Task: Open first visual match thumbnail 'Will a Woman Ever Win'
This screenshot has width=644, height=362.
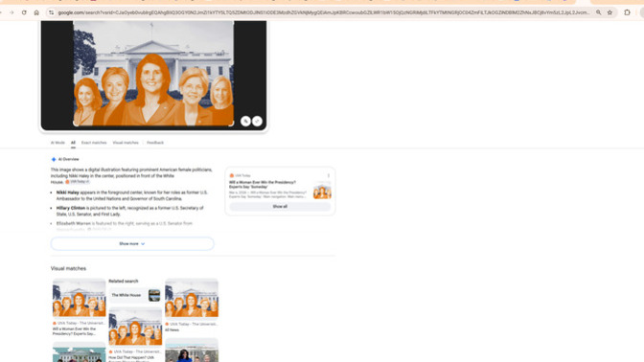Action: pyautogui.click(x=79, y=298)
